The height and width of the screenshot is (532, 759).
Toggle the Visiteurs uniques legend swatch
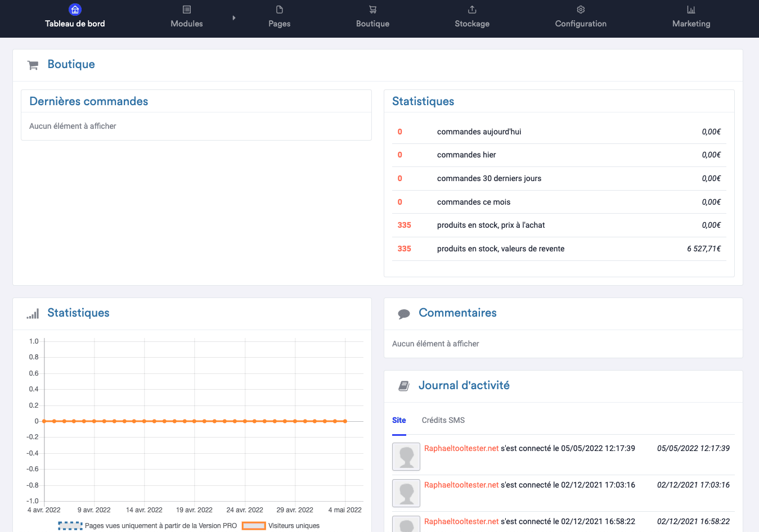[254, 526]
